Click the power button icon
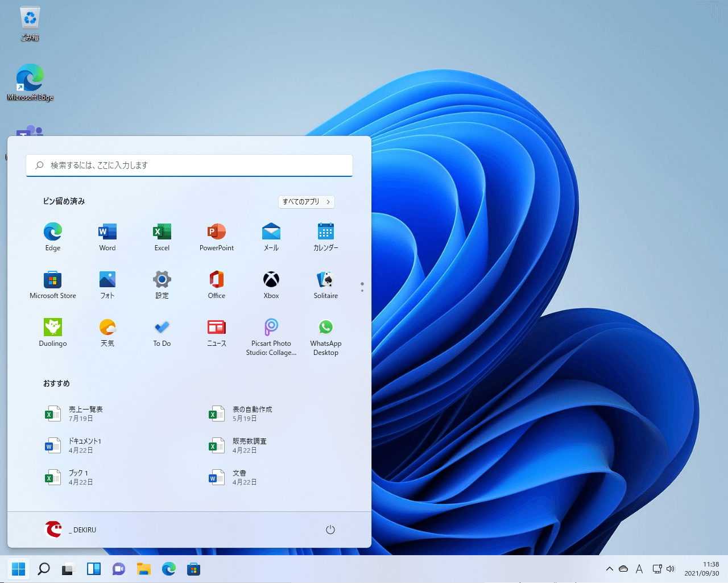 tap(330, 530)
